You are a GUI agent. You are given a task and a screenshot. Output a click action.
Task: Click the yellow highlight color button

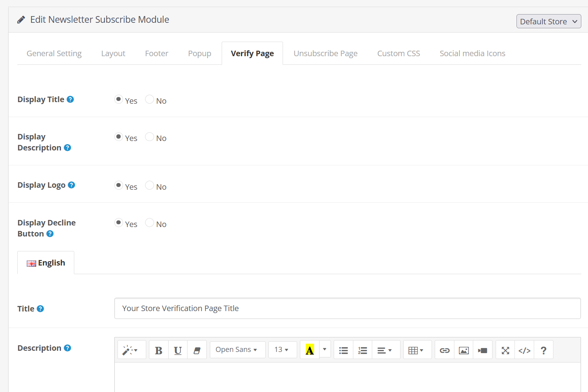(310, 350)
